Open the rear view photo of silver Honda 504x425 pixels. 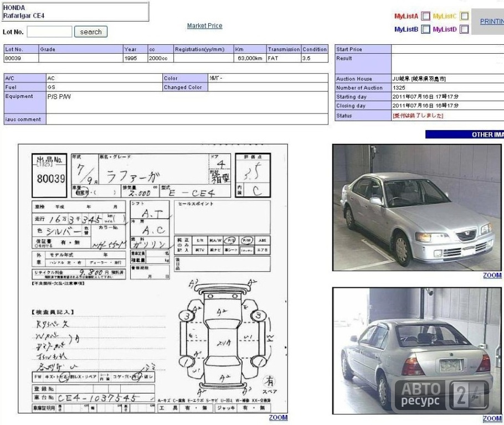[417, 351]
